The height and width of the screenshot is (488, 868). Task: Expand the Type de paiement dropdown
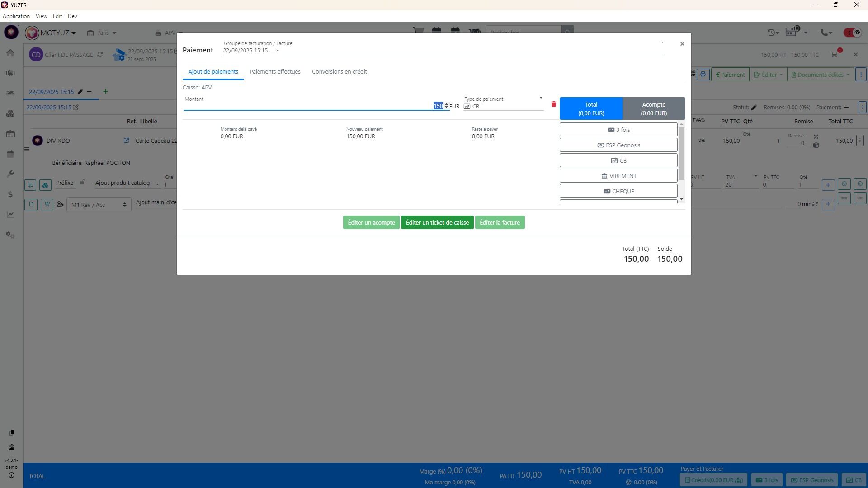(541, 99)
